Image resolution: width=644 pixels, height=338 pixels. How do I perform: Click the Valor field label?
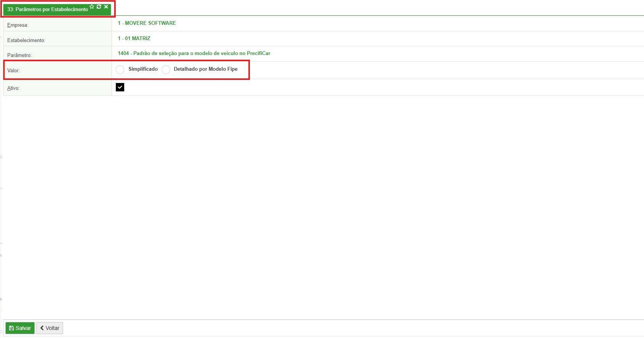(13, 70)
